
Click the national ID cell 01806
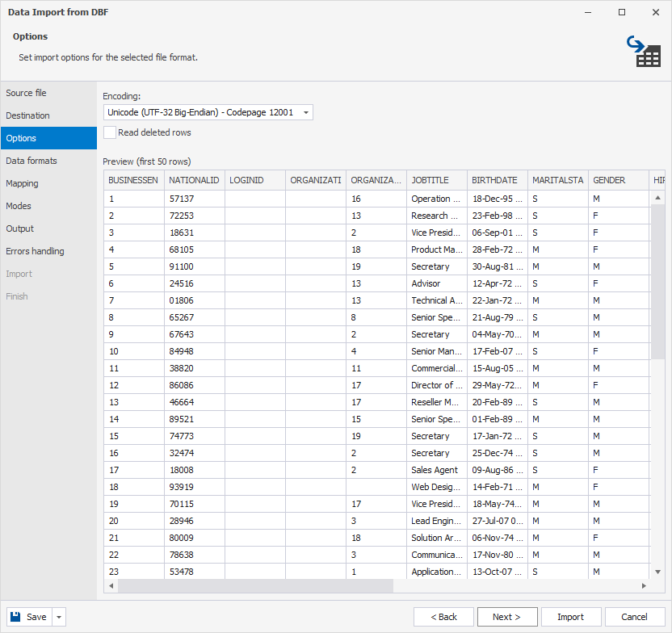pos(194,300)
